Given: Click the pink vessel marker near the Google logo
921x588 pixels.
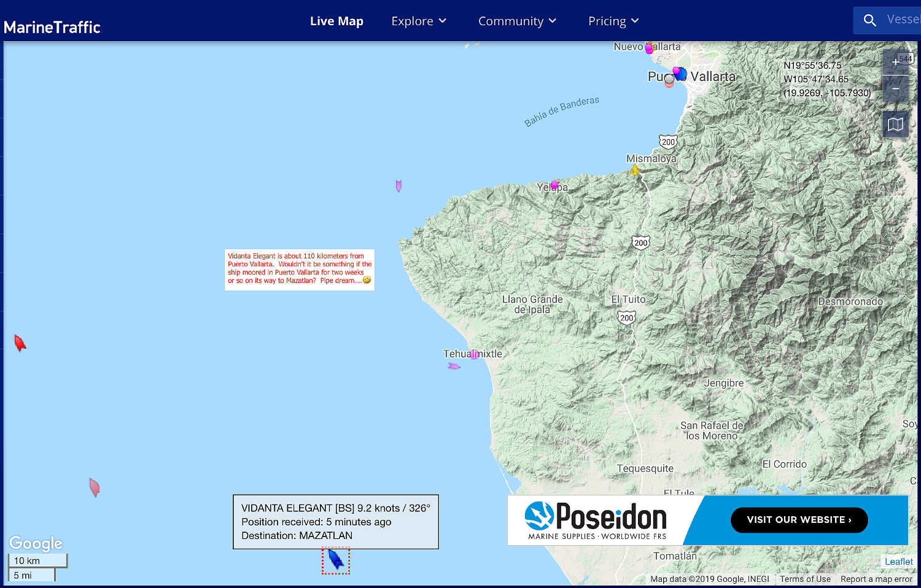Looking at the screenshot, I should tap(94, 487).
